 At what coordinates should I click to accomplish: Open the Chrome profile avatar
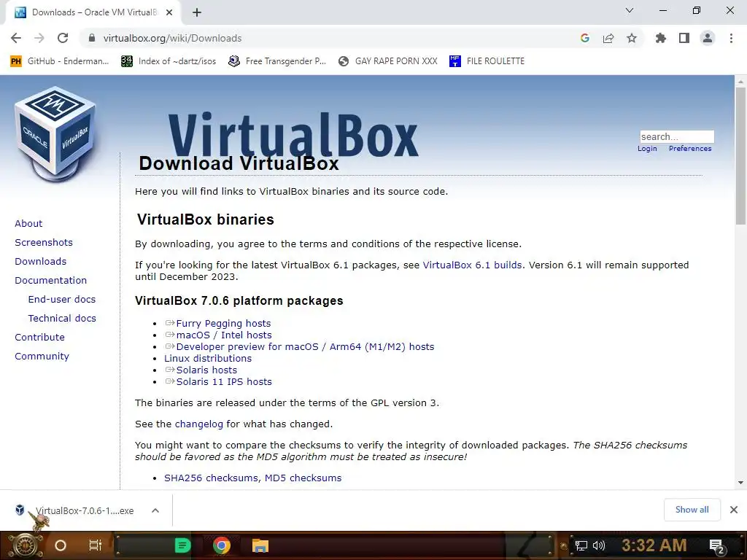click(708, 38)
